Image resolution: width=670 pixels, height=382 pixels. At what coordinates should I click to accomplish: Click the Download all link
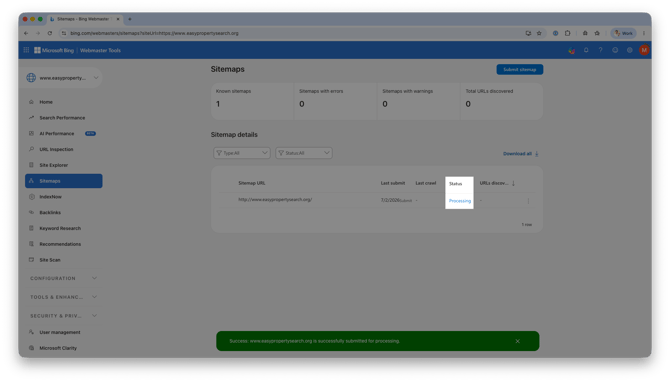click(517, 154)
